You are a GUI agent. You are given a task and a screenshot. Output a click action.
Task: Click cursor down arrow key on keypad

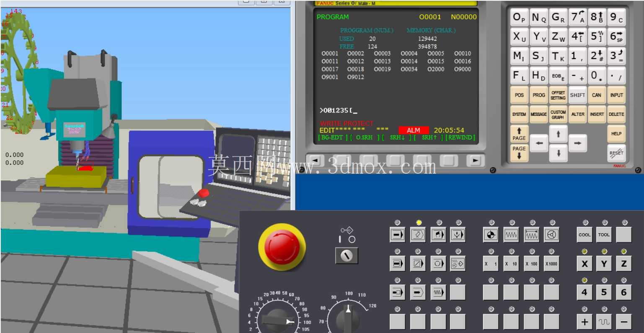[x=558, y=153]
